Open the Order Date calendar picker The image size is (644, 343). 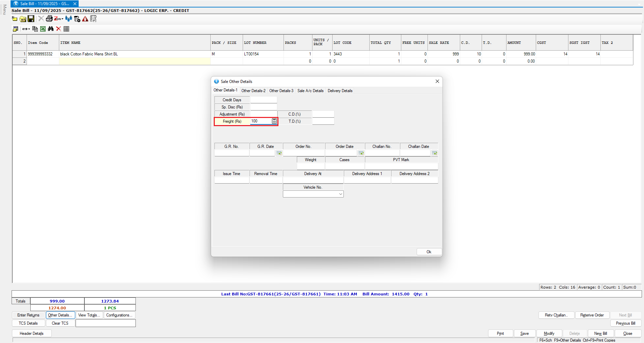(x=361, y=153)
